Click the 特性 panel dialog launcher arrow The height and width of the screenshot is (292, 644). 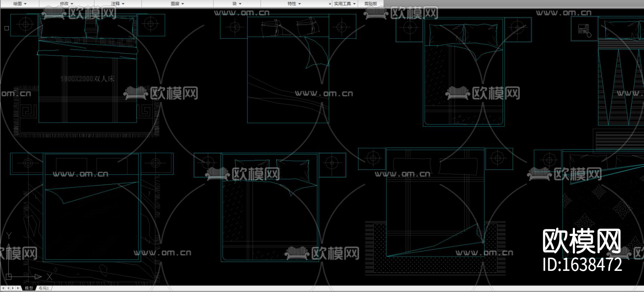(330, 4)
